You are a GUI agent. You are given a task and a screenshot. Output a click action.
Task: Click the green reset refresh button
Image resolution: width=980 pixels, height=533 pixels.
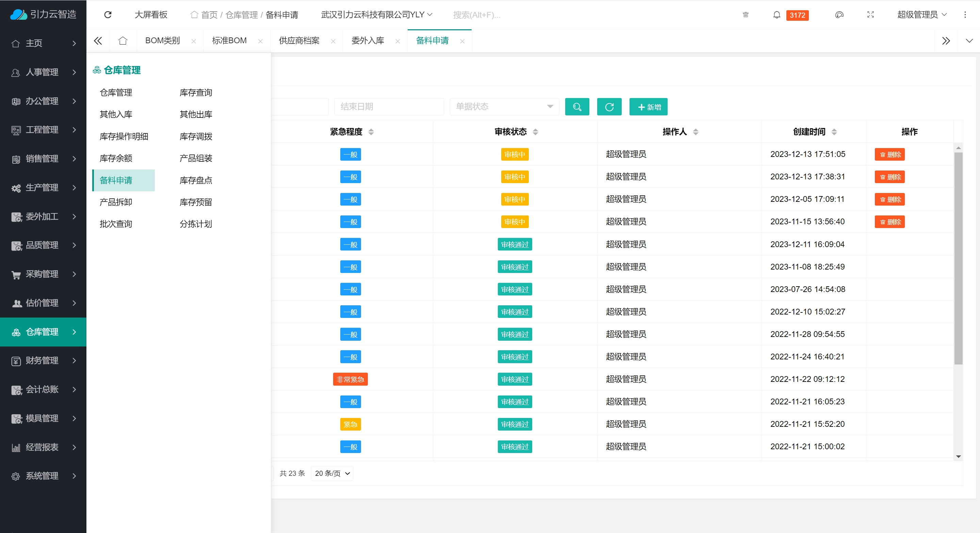[x=609, y=107]
